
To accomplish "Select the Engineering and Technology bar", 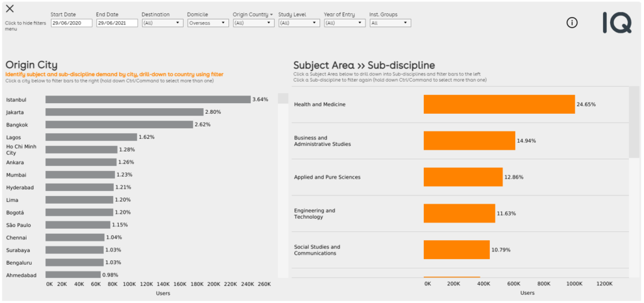I will coord(459,213).
